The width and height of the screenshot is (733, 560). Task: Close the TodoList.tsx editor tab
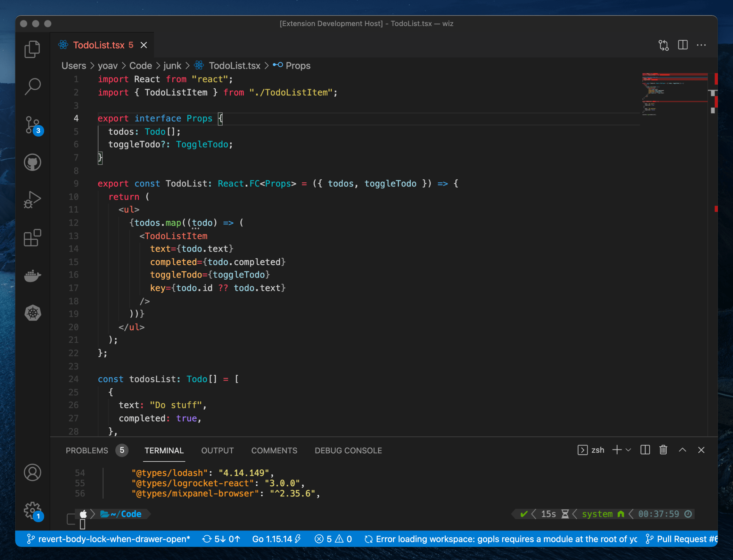tap(144, 45)
